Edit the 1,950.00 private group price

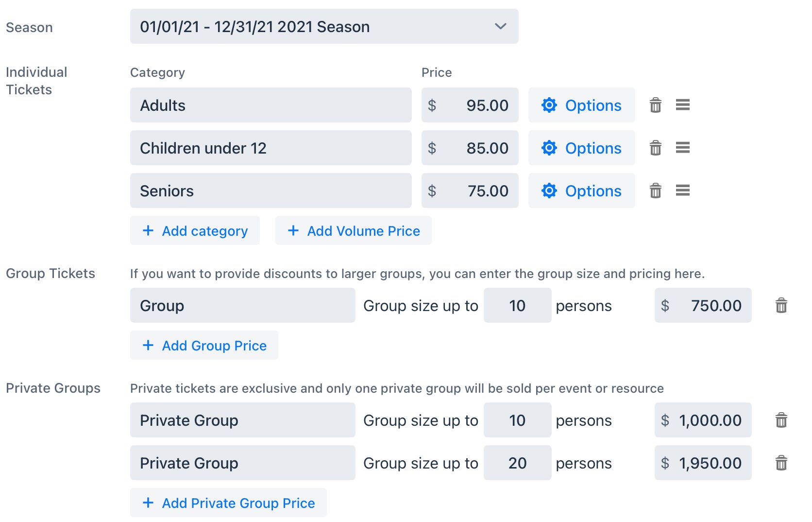(x=703, y=463)
